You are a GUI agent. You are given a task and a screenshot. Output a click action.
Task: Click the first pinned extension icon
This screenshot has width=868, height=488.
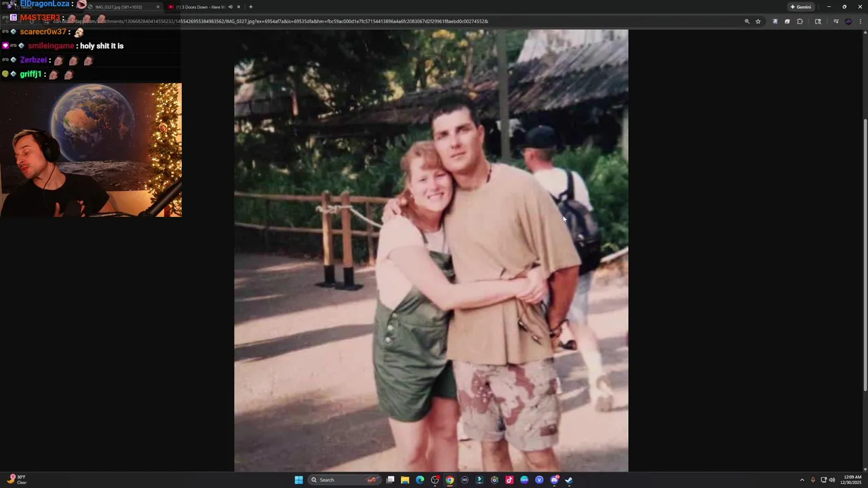click(x=775, y=21)
